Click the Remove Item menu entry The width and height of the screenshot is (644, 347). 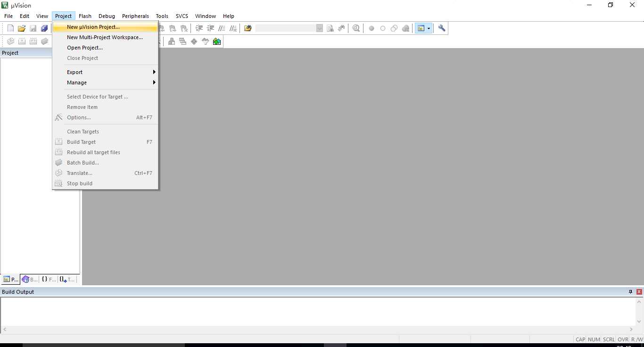point(106,107)
